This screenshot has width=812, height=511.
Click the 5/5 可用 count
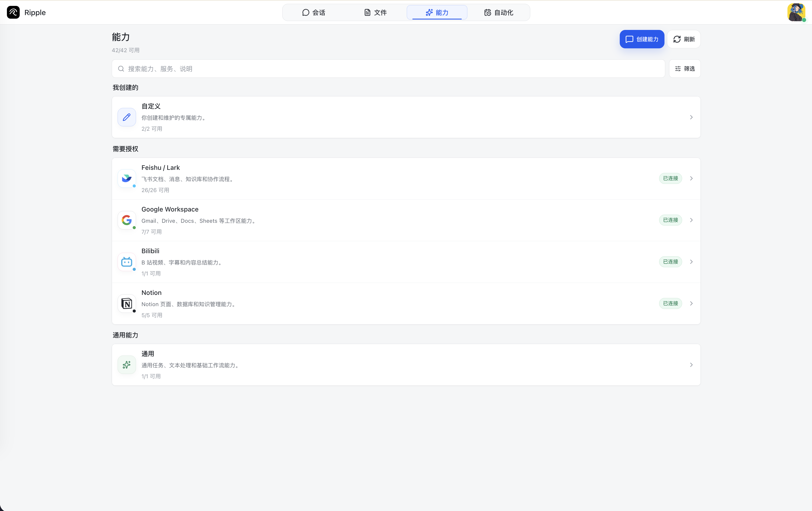click(x=152, y=315)
